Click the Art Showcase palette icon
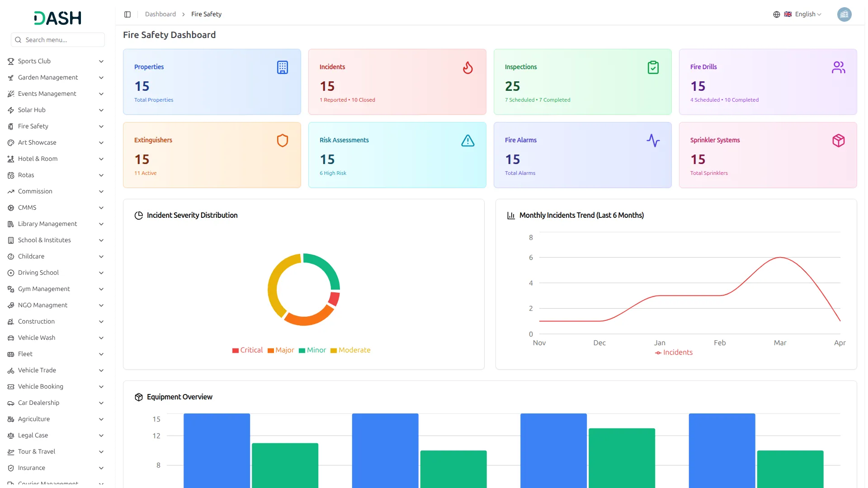The image size is (868, 488). pos(11,143)
